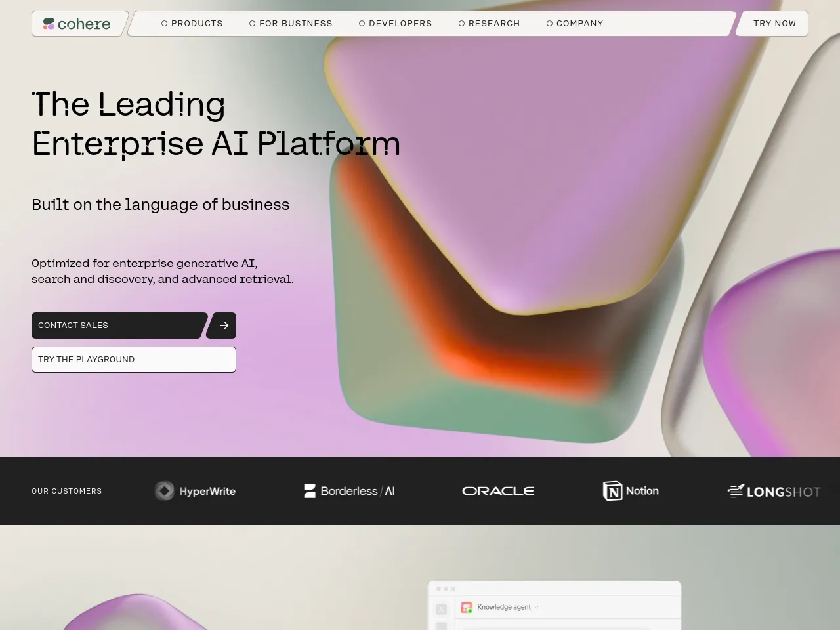840x630 pixels.
Task: Click Try the Playground button
Action: click(134, 360)
